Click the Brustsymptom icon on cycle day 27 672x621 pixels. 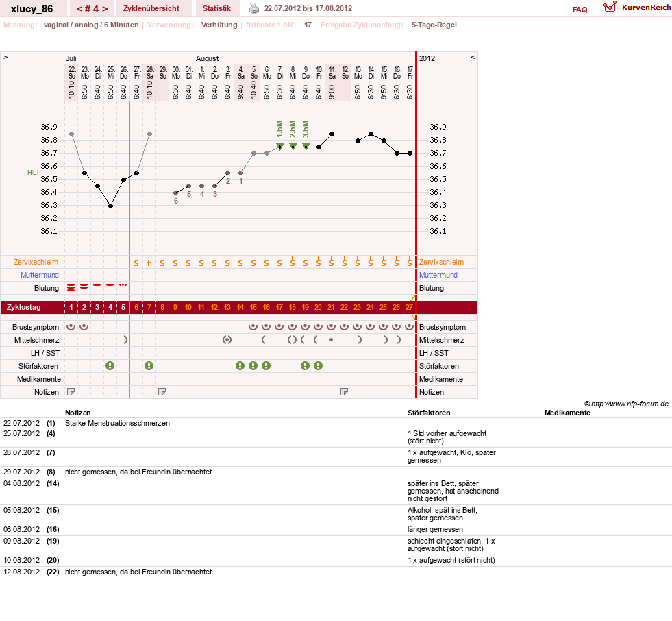[409, 327]
